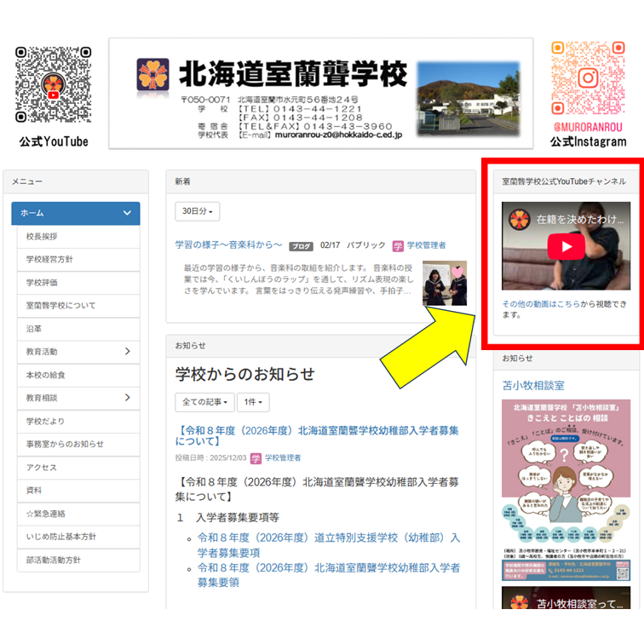Select ☆緊急連絡 from sidebar menu
This screenshot has height=644, width=644.
(46, 514)
